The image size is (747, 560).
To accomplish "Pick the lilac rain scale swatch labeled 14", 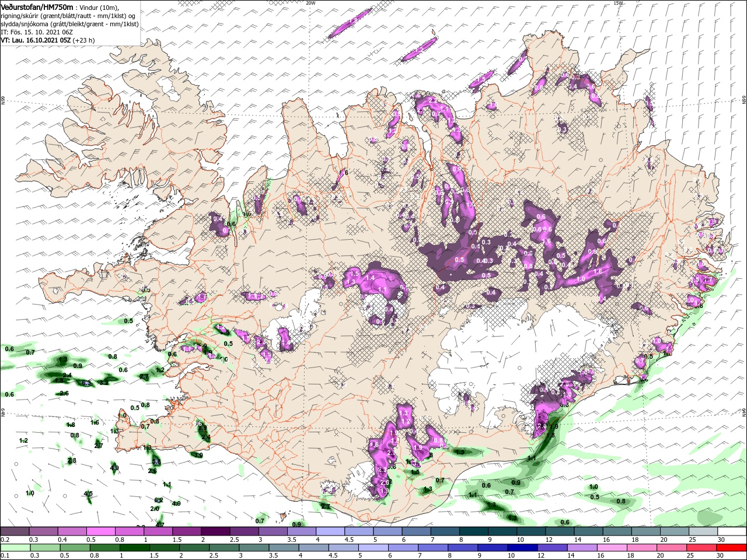I will coord(582,547).
